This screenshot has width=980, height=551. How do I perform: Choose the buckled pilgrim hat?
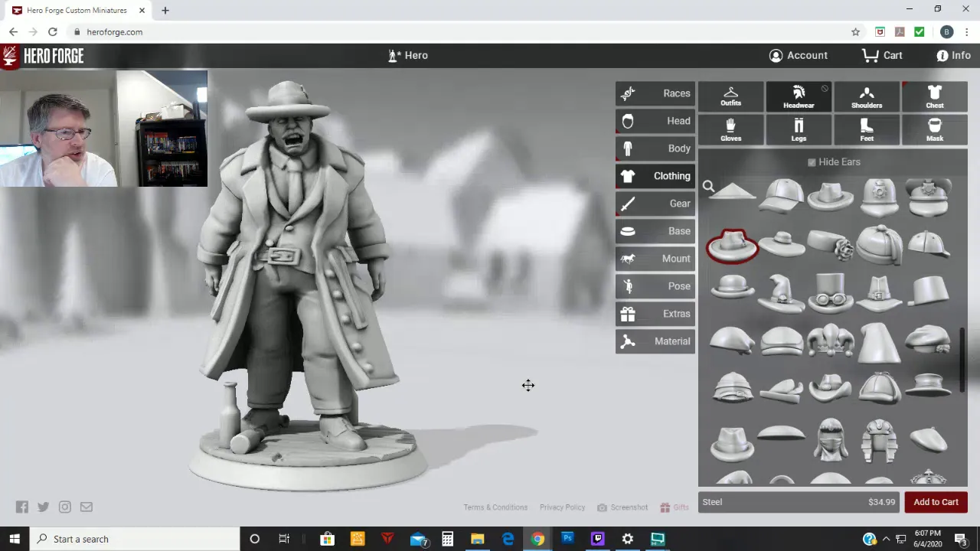point(880,293)
